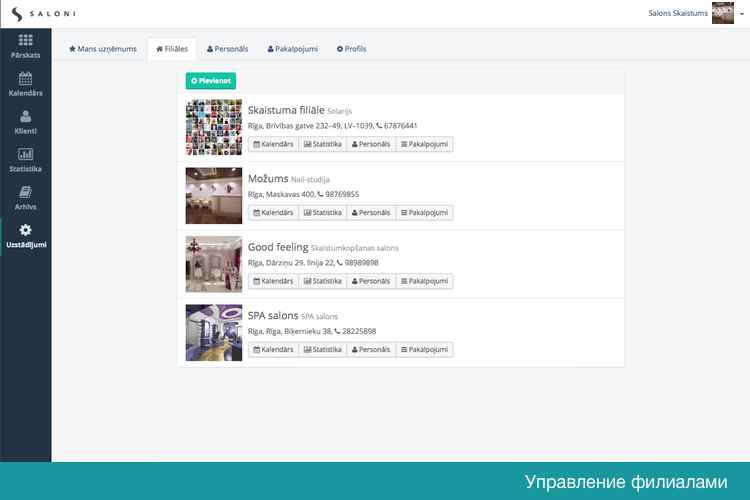Image resolution: width=750 pixels, height=500 pixels.
Task: Select Uzstādījumi settings in sidebar
Action: 25,236
